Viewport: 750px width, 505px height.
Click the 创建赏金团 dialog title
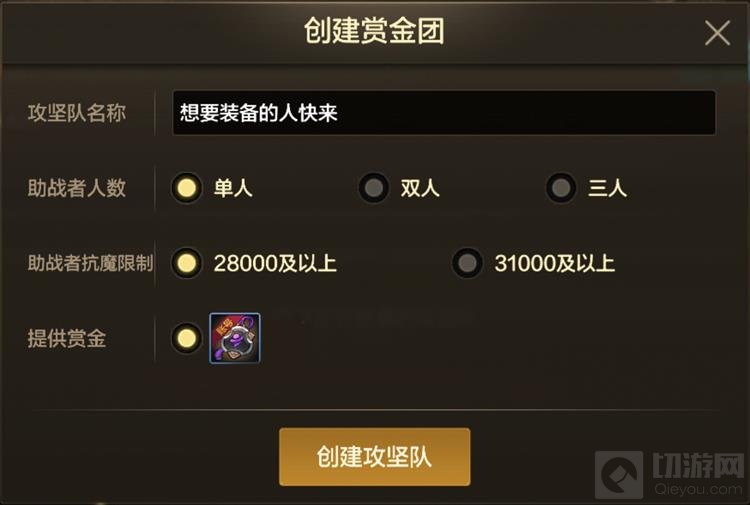pyautogui.click(x=375, y=31)
